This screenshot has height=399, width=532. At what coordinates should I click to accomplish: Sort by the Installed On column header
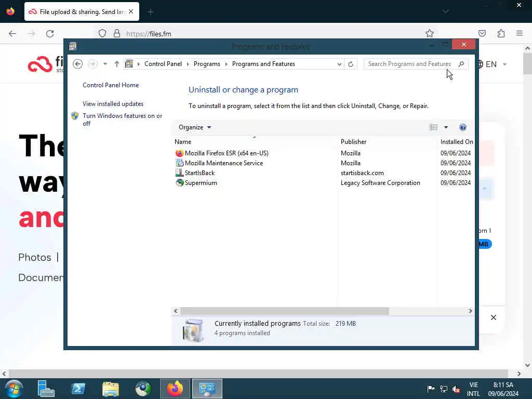[457, 142]
